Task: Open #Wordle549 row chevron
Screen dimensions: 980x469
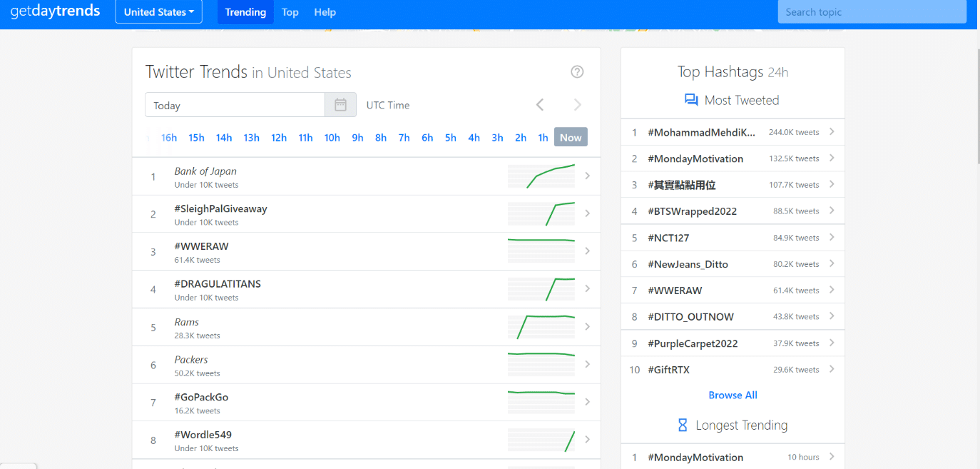Action: click(x=588, y=440)
